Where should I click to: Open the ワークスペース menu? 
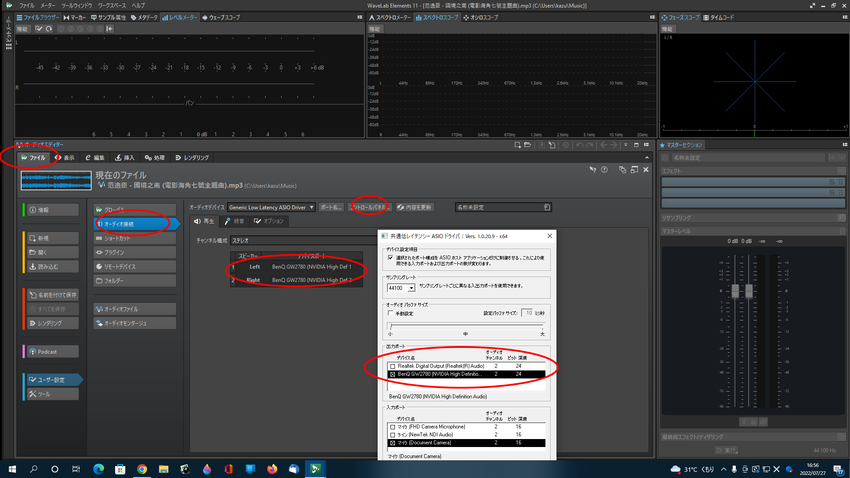(x=112, y=5)
